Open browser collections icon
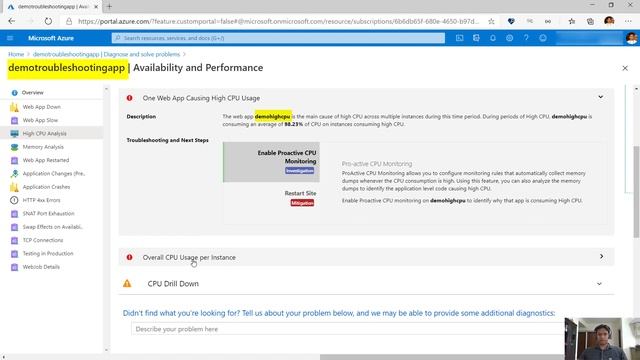Viewport: 640px width, 360px height. tap(590, 21)
